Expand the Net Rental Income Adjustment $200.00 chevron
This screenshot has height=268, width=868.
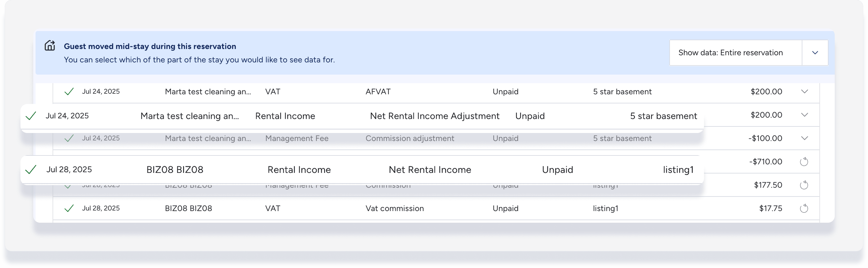click(804, 115)
